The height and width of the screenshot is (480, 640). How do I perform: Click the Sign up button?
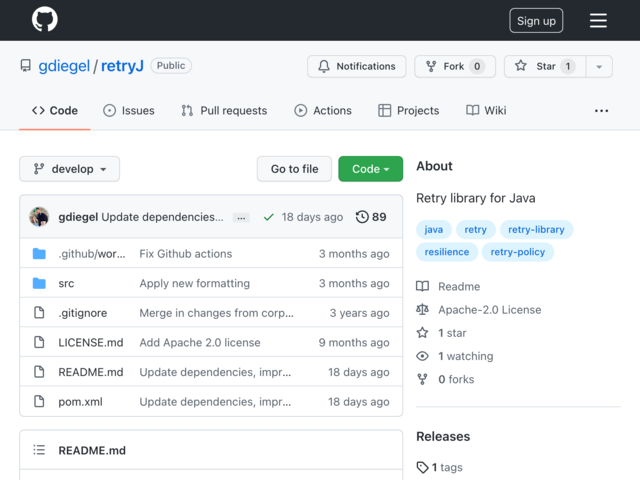coord(536,20)
